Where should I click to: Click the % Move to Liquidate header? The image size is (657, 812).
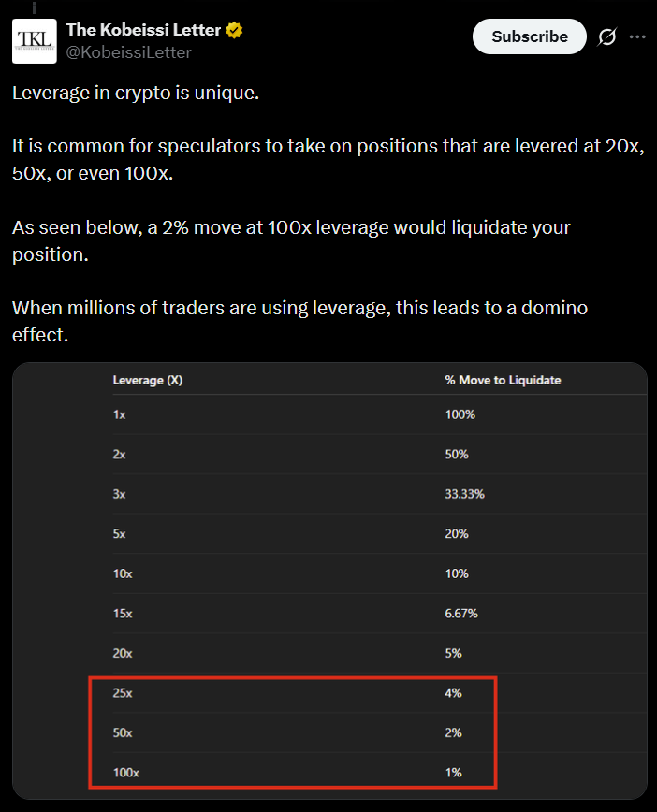pos(504,380)
